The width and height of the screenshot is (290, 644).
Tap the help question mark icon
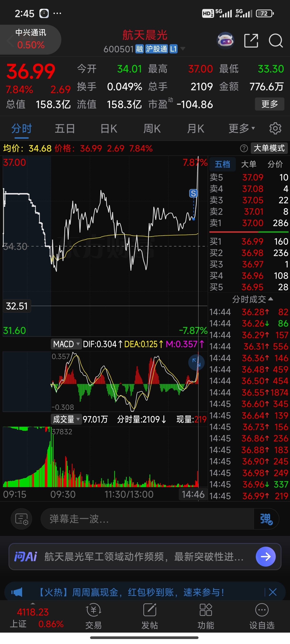[x=244, y=148]
